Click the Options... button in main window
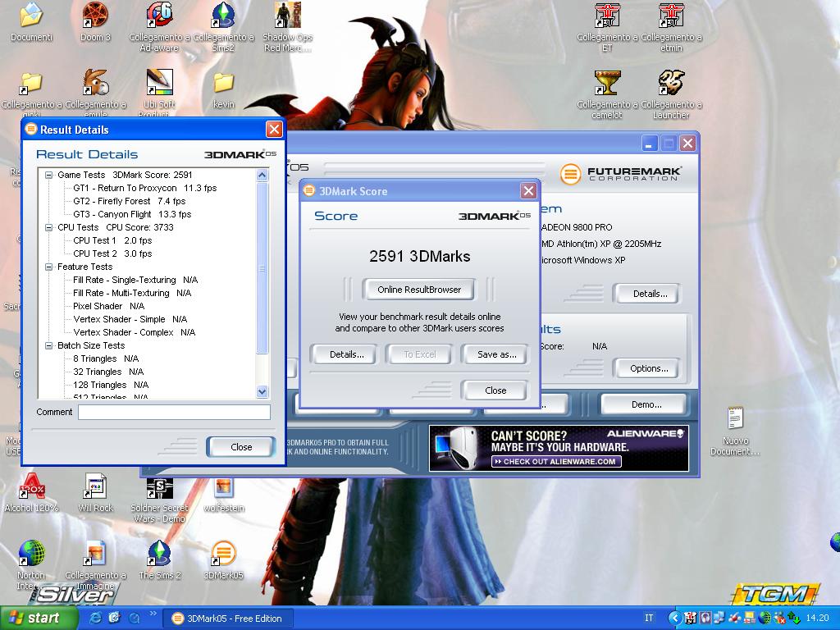Viewport: 840px width, 630px height. pos(649,368)
